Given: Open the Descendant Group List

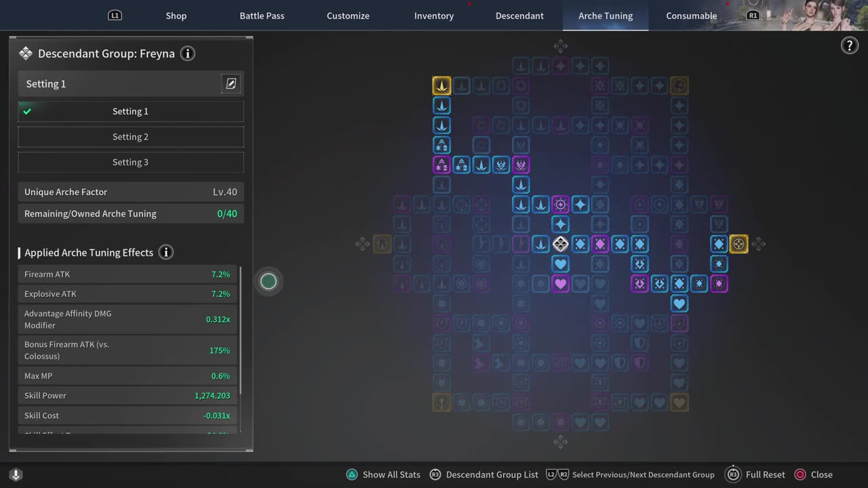Looking at the screenshot, I should click(484, 475).
